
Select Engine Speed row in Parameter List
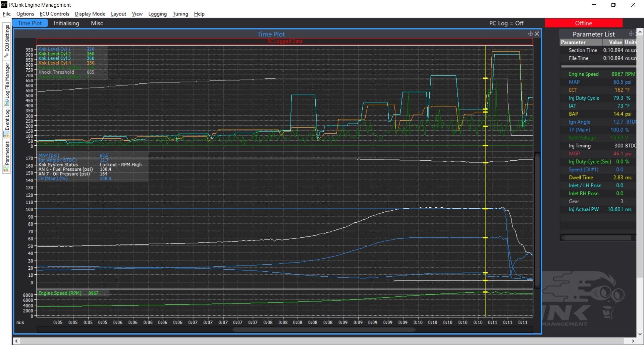click(x=583, y=74)
